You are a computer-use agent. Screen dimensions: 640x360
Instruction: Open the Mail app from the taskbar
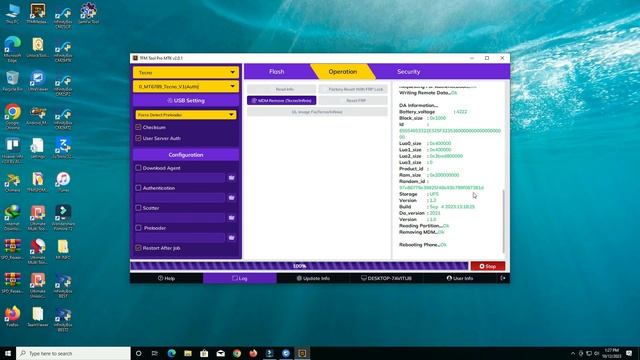point(220,353)
